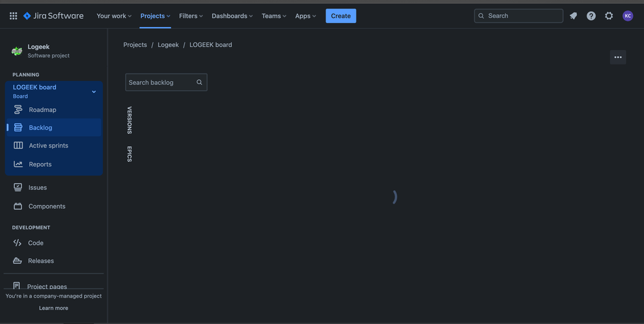644x324 pixels.
Task: Open the help question mark icon
Action: pyautogui.click(x=591, y=16)
